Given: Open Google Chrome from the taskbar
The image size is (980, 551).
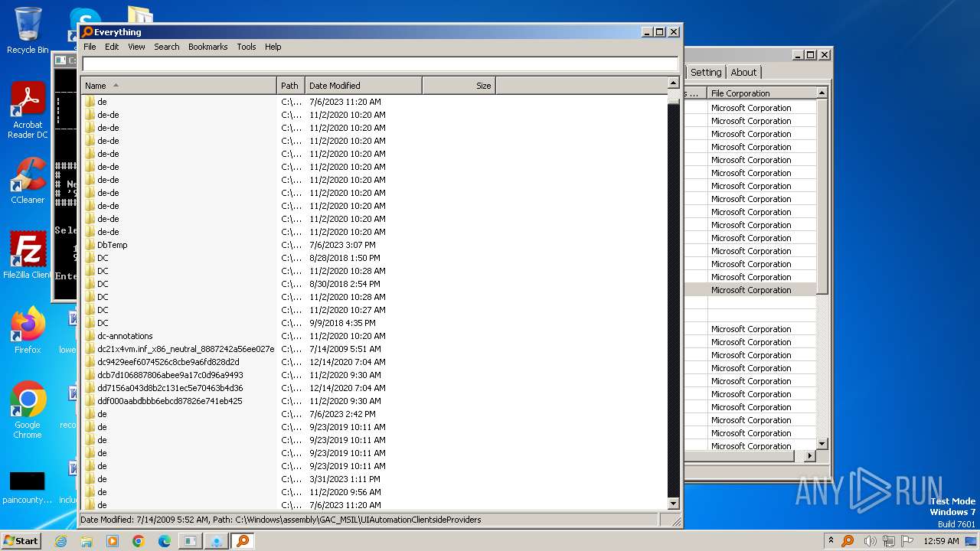Looking at the screenshot, I should tap(139, 541).
